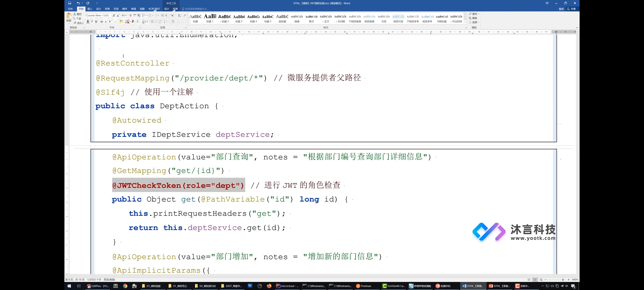Image resolution: width=644 pixels, height=290 pixels.
Task: Click the 粘贴 paste icon
Action: (69, 16)
